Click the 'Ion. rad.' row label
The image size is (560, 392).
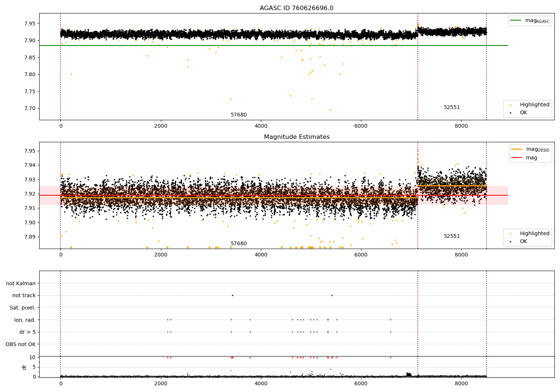click(x=25, y=320)
